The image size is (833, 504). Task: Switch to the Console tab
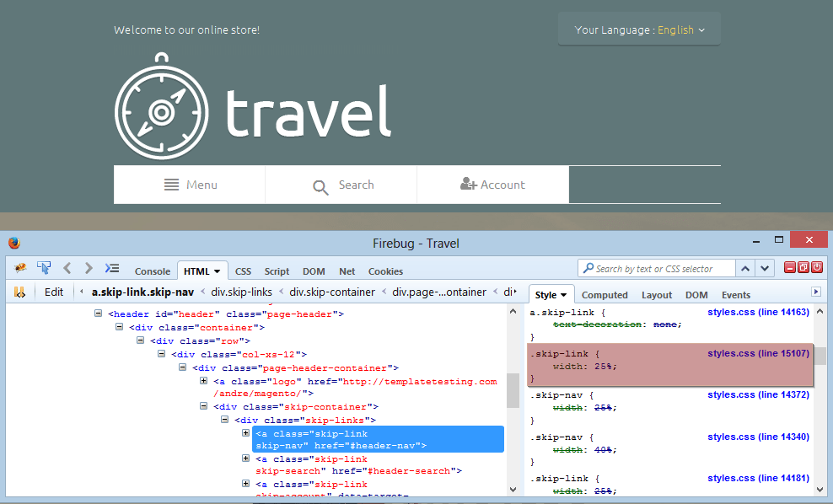coord(153,271)
